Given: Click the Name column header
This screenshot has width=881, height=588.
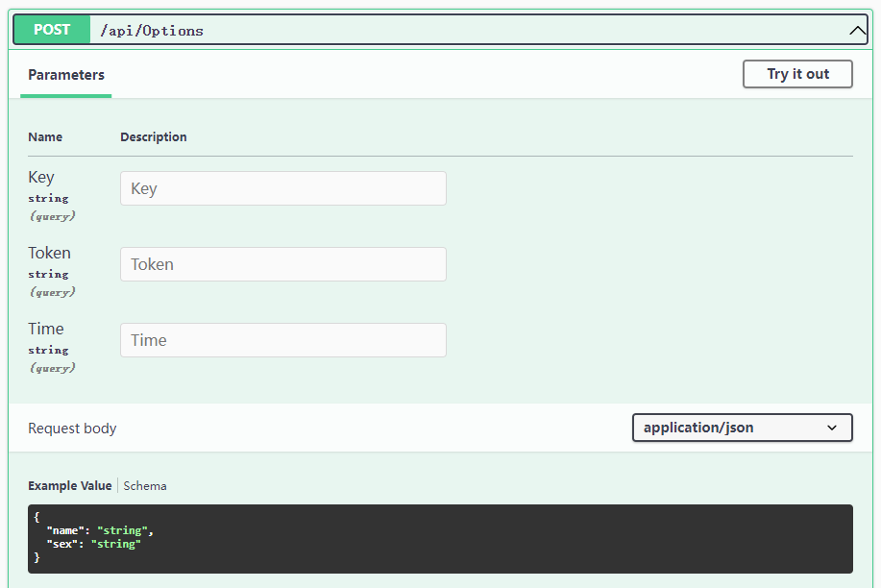Looking at the screenshot, I should (x=45, y=137).
